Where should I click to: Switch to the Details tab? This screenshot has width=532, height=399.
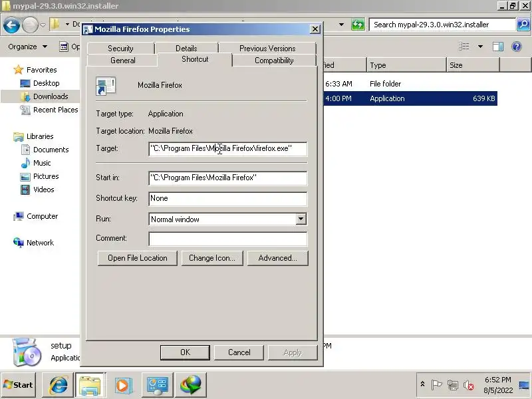click(186, 48)
